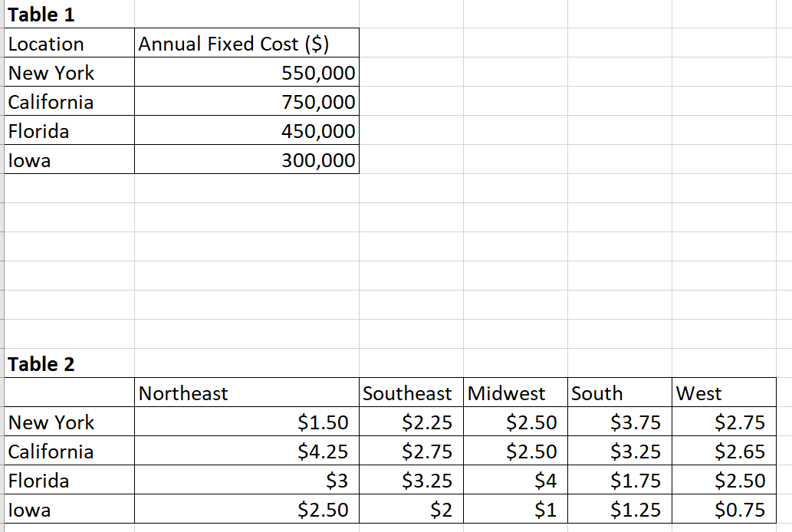Image resolution: width=792 pixels, height=532 pixels.
Task: Select Florida South cost $1.75
Action: pyautogui.click(x=619, y=480)
